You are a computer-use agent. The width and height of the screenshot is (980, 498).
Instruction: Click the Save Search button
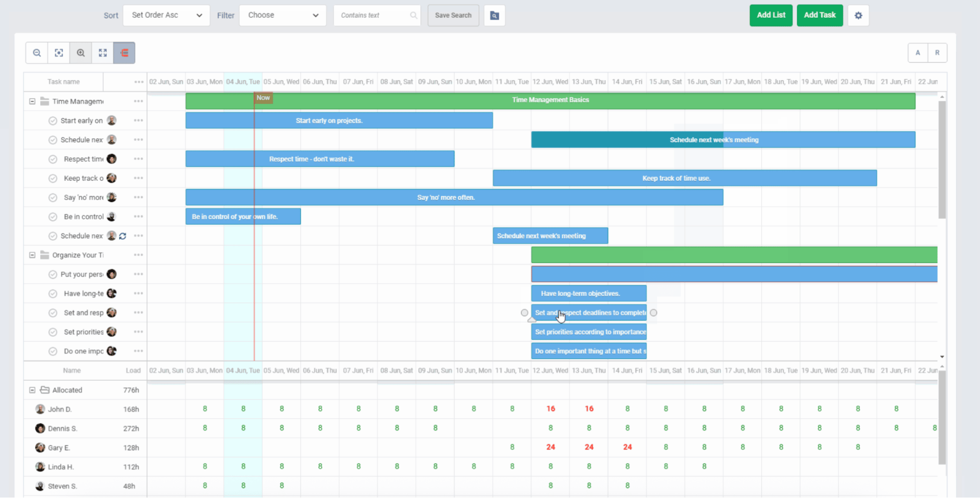click(x=452, y=15)
